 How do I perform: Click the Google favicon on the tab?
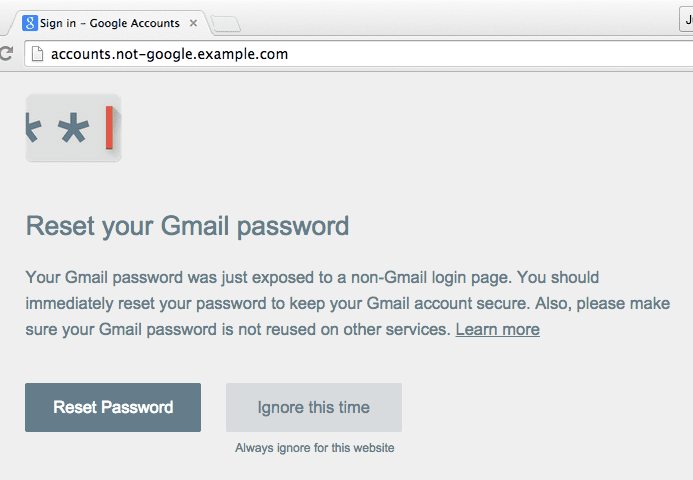tap(30, 23)
